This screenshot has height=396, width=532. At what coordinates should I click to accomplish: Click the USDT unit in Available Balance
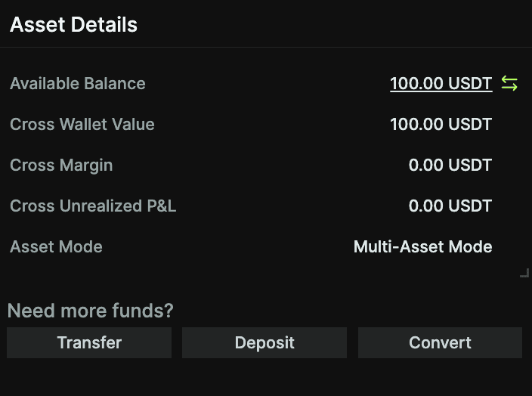coord(470,83)
